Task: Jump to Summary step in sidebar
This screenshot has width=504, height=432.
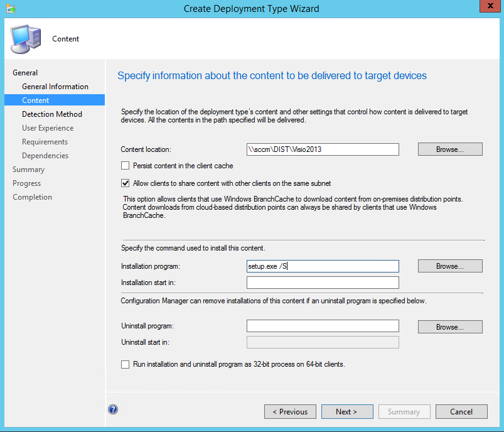Action: click(x=28, y=170)
